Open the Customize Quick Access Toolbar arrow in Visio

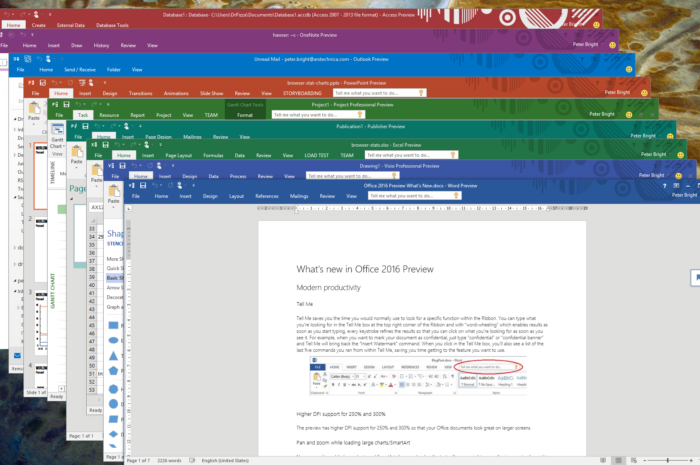tap(173, 166)
